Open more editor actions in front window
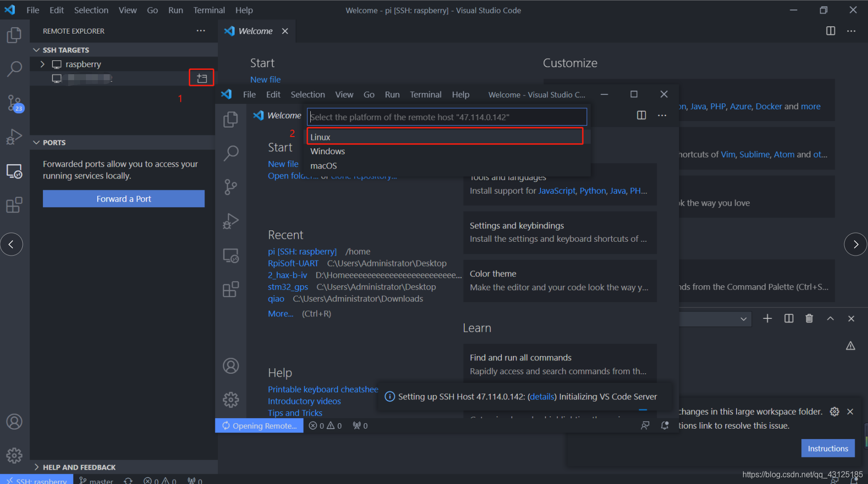 pos(662,115)
